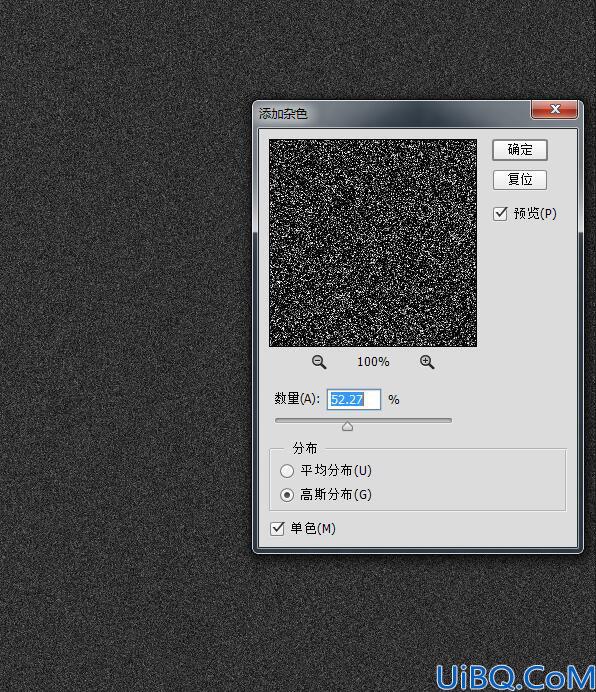Click the 数量(A): label text
This screenshot has width=596, height=692.
click(x=297, y=399)
